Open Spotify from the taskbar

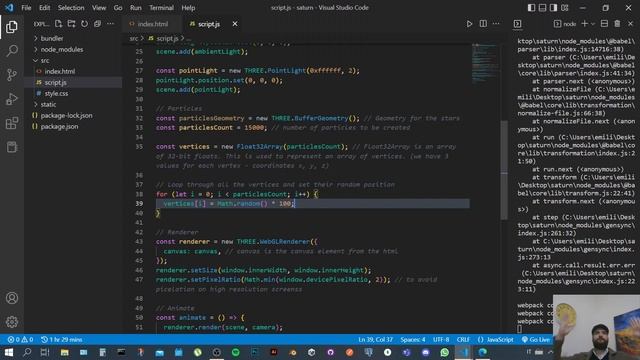click(x=236, y=352)
